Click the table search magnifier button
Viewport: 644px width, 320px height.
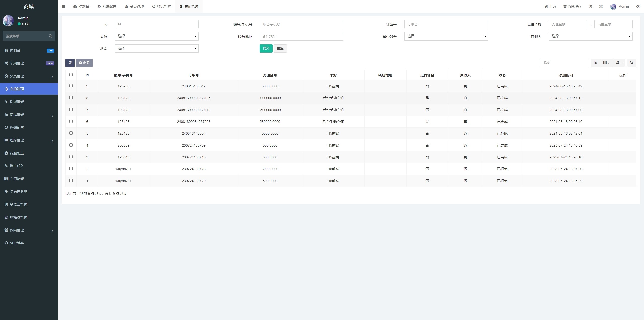click(631, 63)
